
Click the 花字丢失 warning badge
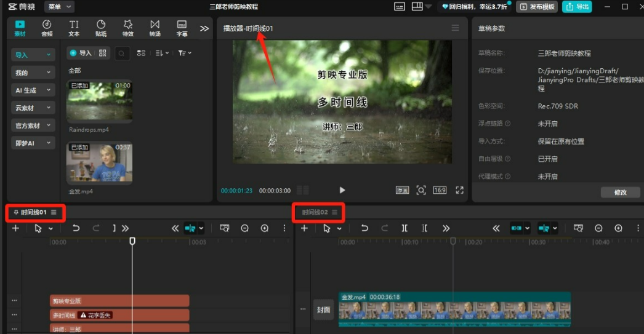95,315
